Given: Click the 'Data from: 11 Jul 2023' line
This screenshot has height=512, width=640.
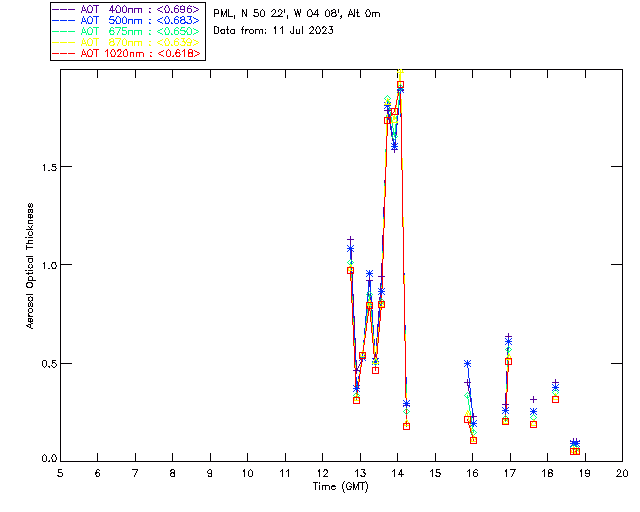Looking at the screenshot, I should coord(273,31).
